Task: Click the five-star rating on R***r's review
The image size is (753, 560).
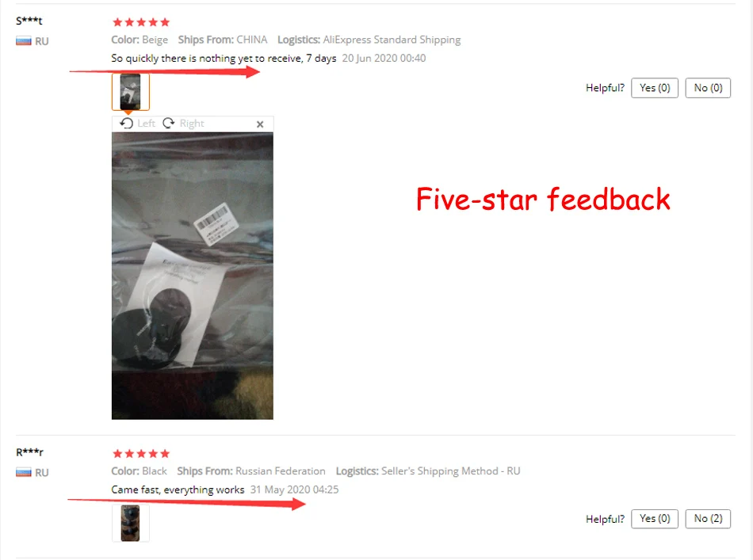Action: click(x=141, y=454)
